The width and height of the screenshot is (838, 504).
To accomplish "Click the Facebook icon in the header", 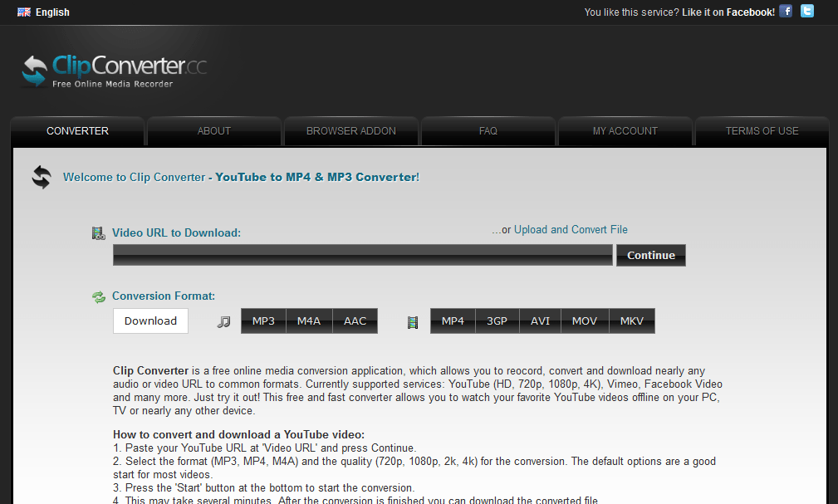I will tap(785, 12).
